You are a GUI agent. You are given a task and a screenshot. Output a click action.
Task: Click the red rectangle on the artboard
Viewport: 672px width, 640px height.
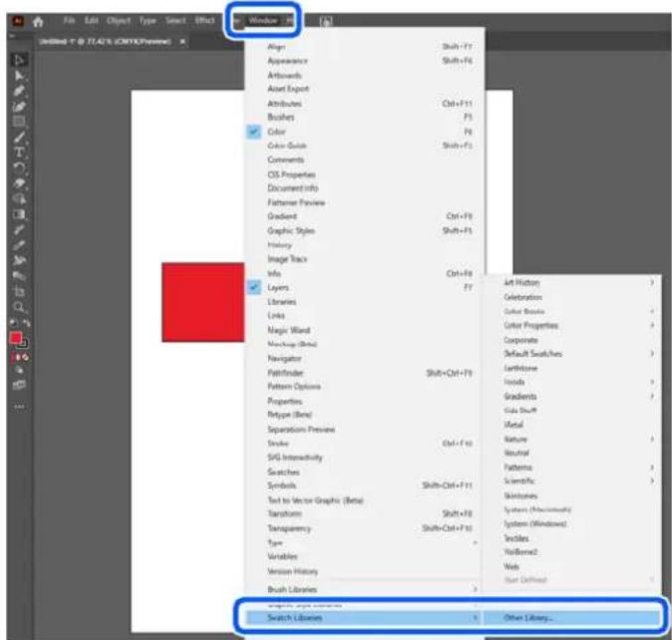203,302
